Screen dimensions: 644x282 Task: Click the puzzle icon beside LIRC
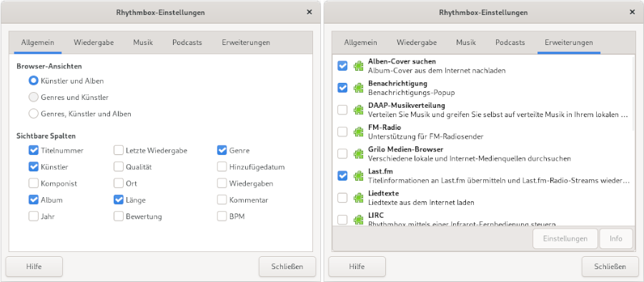click(359, 220)
